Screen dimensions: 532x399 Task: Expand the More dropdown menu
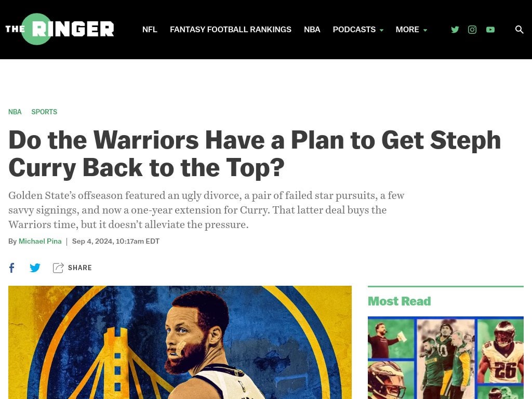[x=411, y=30]
